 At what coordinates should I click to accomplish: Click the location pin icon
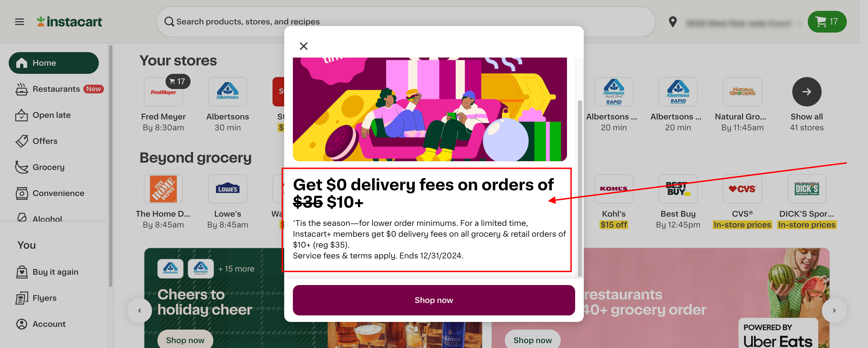point(673,22)
